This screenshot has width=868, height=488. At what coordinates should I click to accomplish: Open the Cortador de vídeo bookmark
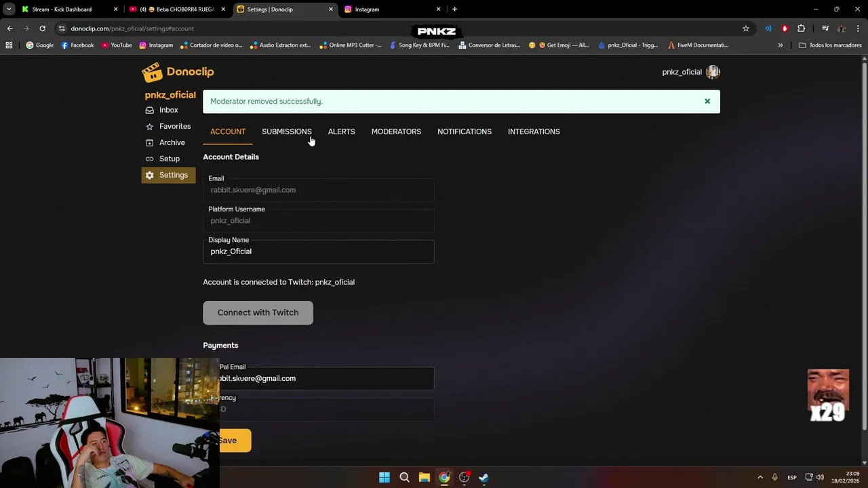point(211,45)
